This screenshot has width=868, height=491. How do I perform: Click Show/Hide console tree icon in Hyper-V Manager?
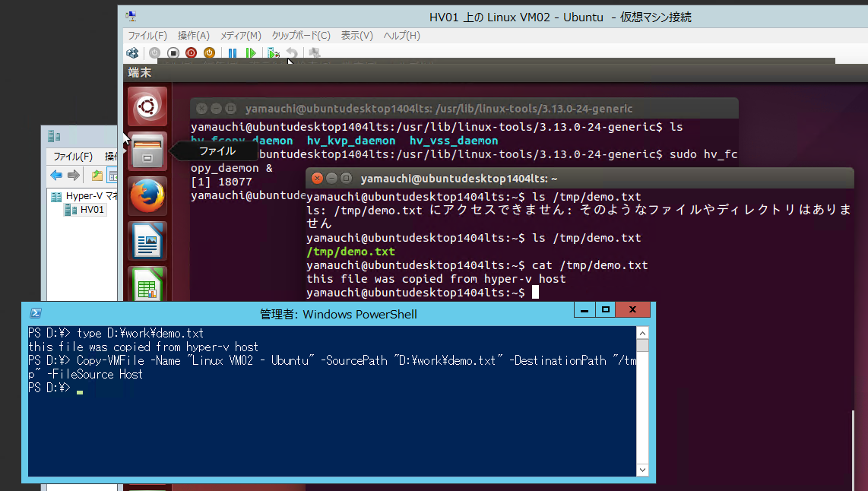[112, 176]
